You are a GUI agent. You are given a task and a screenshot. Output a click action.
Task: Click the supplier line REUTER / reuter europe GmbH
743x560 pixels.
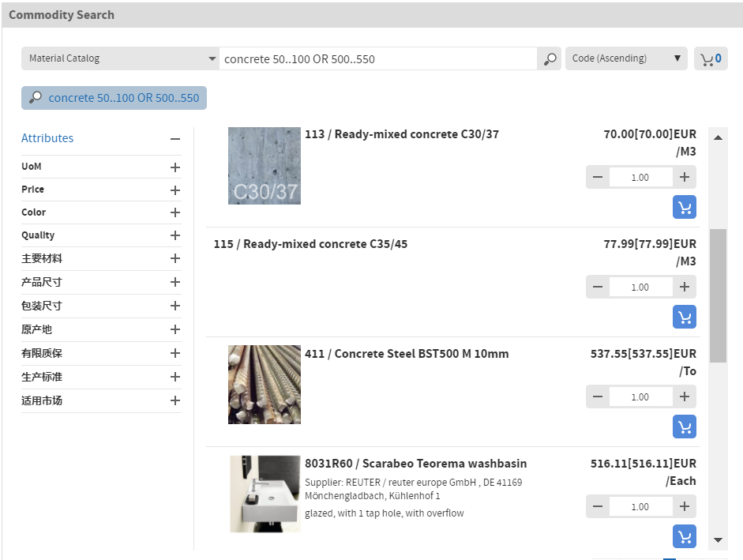coord(413,489)
